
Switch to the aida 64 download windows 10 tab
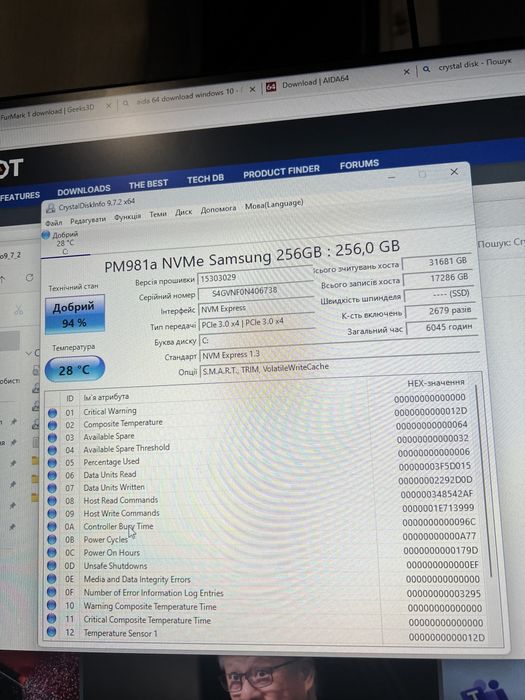(185, 97)
